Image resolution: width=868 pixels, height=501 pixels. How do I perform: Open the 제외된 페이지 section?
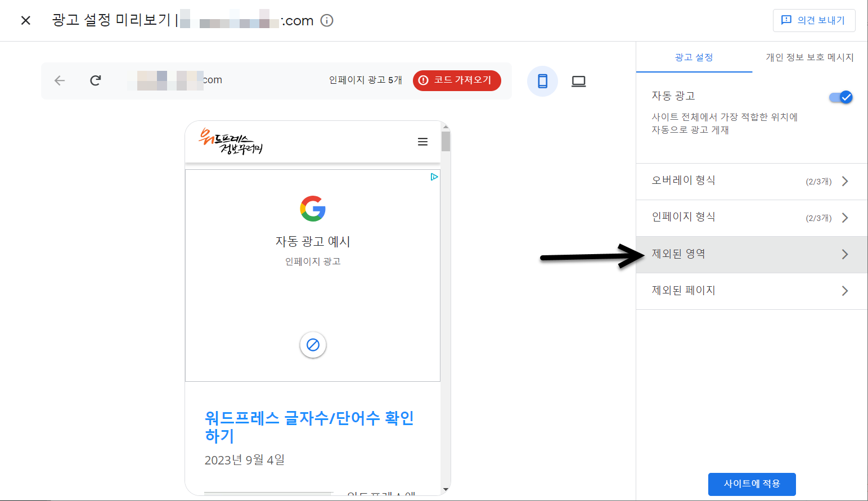pyautogui.click(x=752, y=291)
